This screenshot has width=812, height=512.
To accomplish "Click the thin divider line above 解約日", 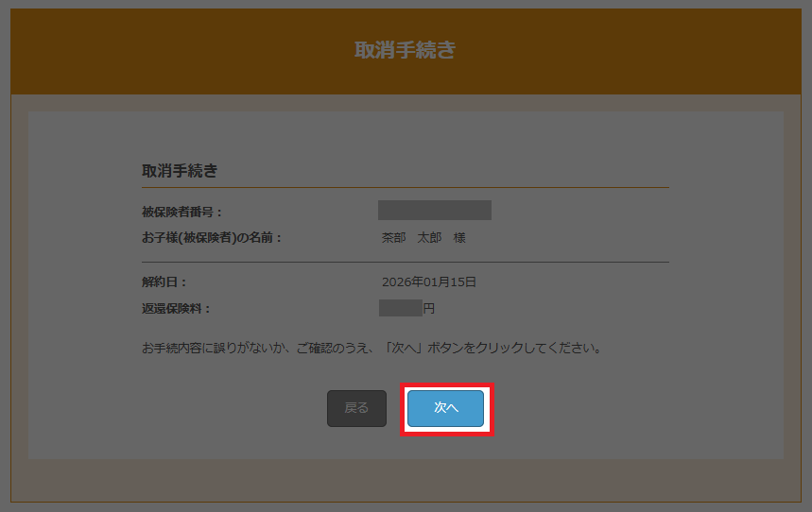I will click(405, 261).
